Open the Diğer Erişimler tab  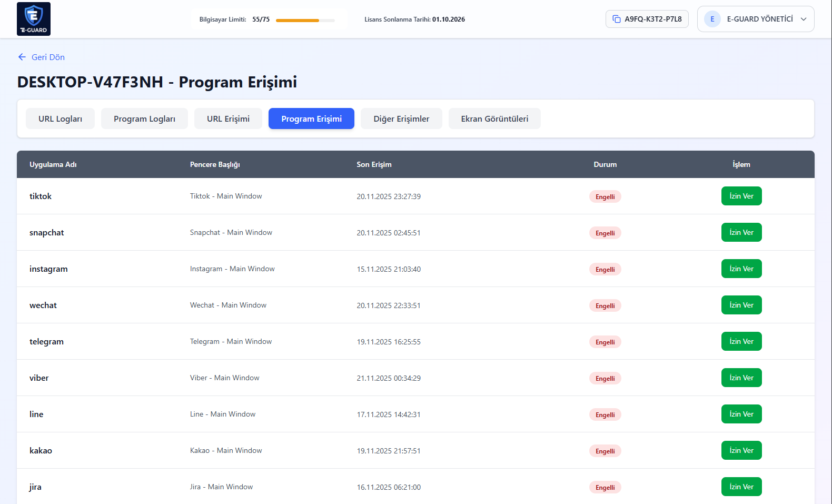(x=401, y=118)
